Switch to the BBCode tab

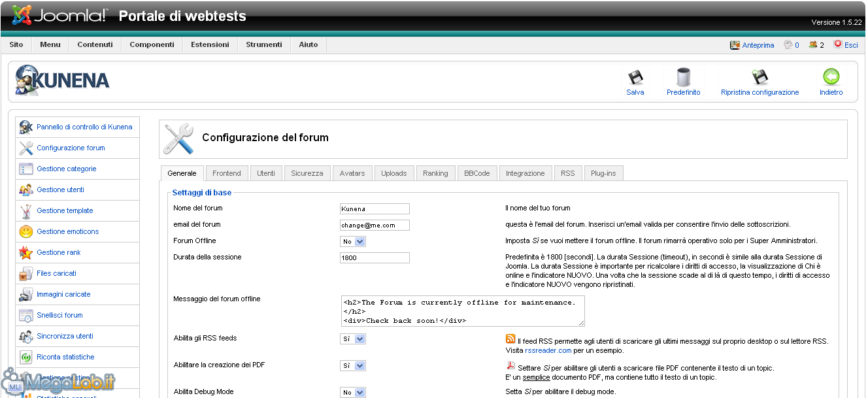(476, 173)
